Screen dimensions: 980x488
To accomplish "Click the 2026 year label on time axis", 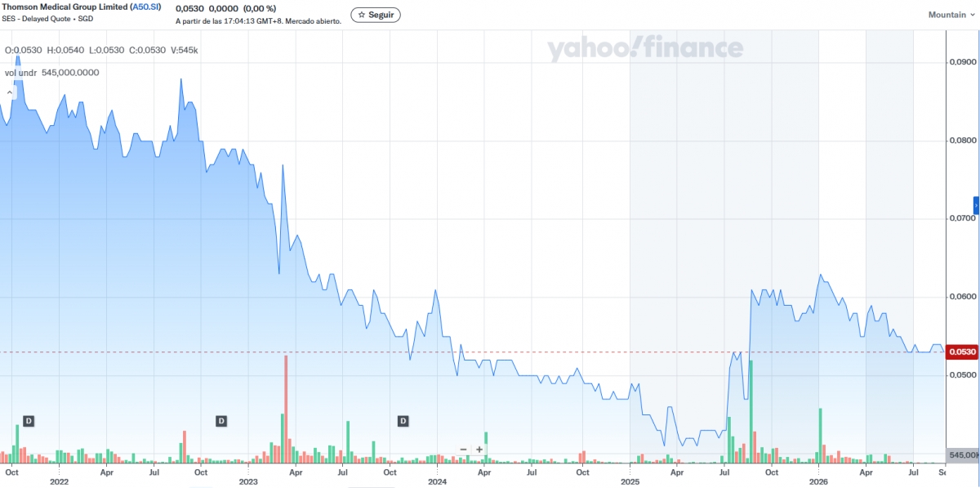I will [x=819, y=481].
